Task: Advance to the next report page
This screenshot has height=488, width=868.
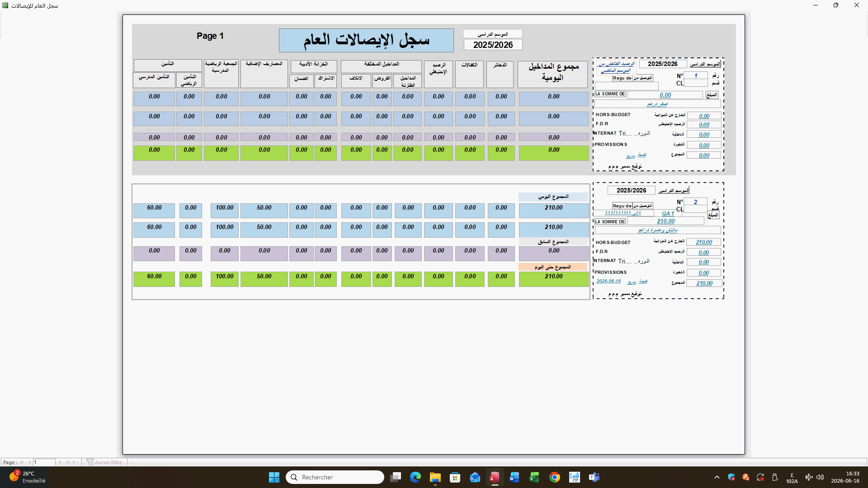Action: (60, 462)
